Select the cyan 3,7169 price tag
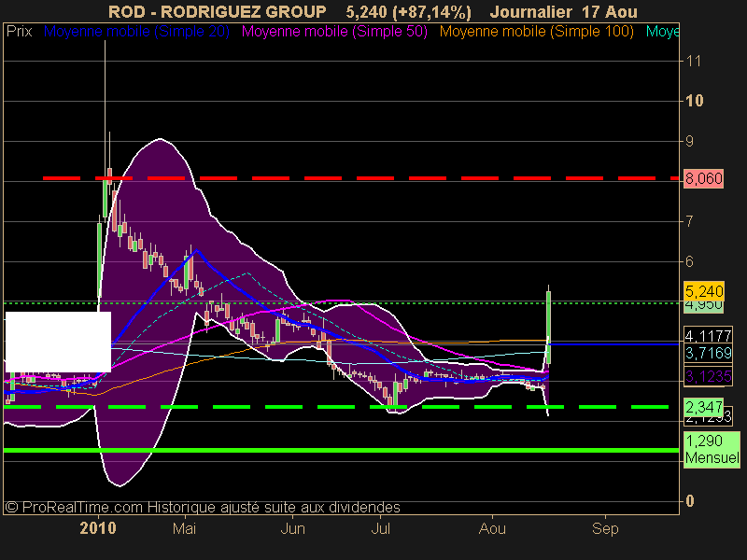747x560 pixels. tap(708, 353)
